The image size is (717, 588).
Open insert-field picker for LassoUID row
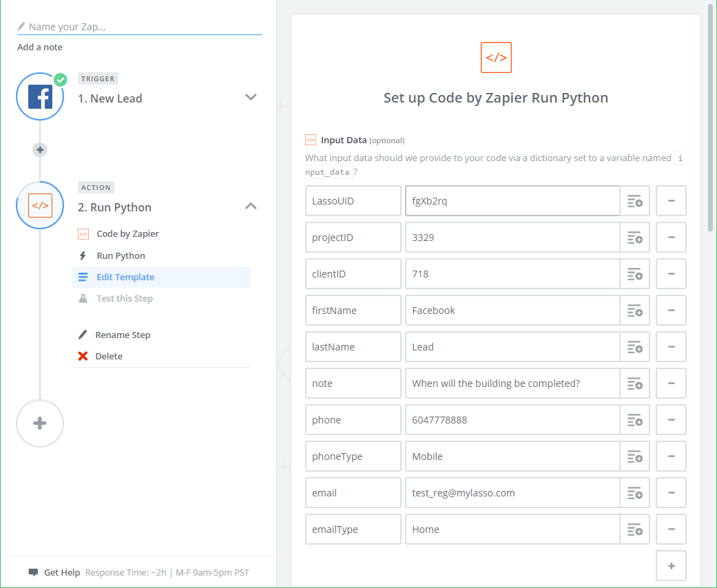(634, 201)
